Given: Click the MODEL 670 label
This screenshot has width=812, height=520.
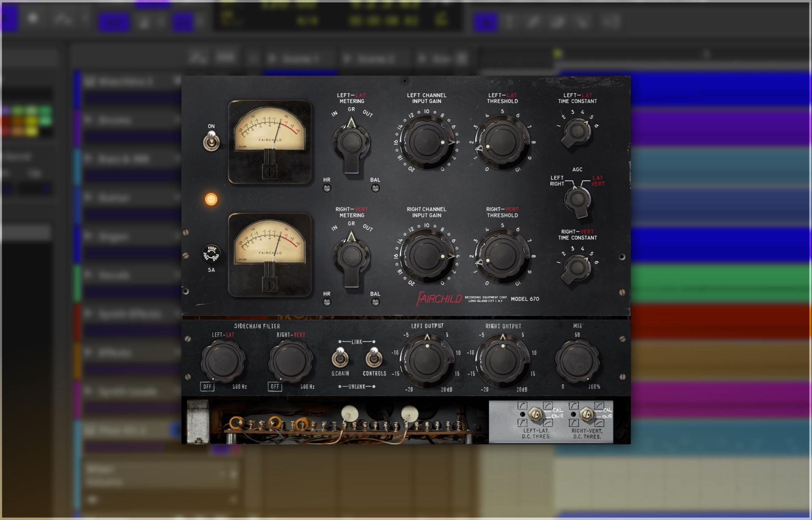Looking at the screenshot, I should coord(525,299).
